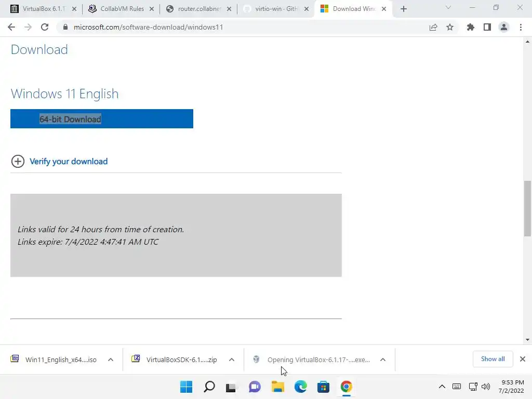532x399 pixels.
Task: Open the volume tray icon
Action: (x=486, y=387)
